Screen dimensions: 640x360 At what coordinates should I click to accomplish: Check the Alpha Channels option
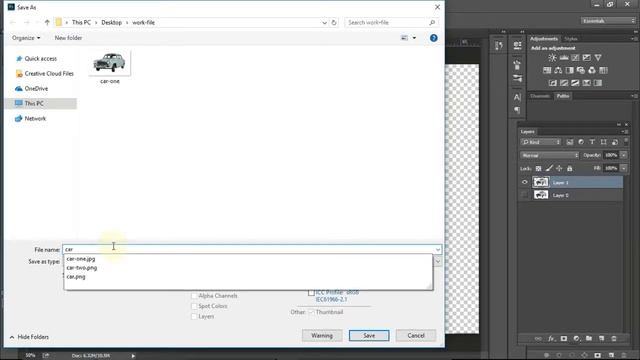pyautogui.click(x=194, y=296)
